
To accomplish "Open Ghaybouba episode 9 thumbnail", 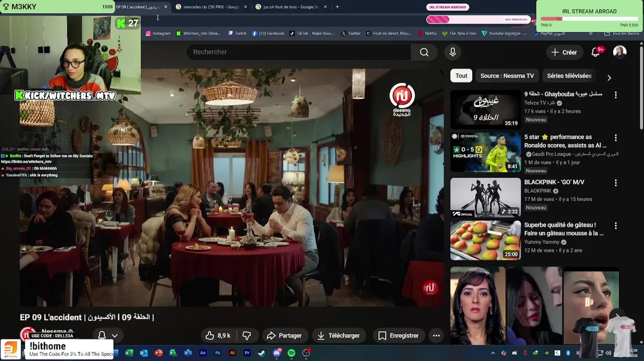I will pyautogui.click(x=485, y=109).
